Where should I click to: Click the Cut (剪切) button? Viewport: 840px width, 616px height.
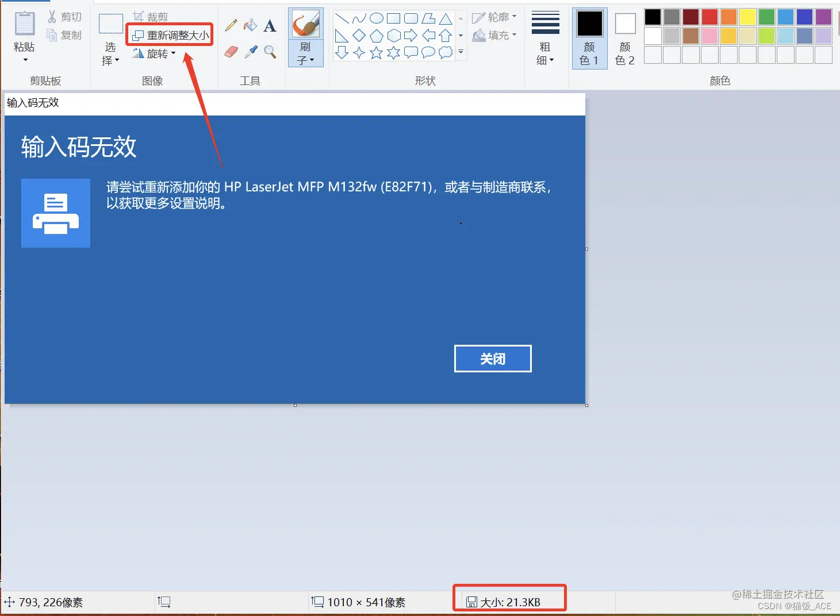(65, 17)
